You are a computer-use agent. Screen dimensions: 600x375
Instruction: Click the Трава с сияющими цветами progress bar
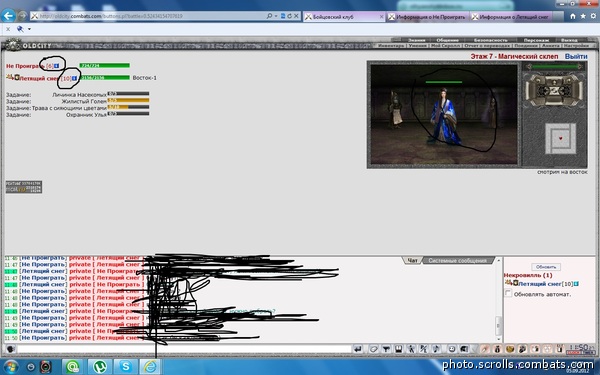coord(128,107)
